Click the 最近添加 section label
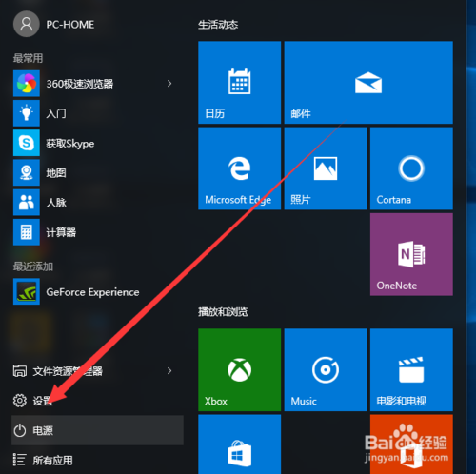476x474 pixels. 33,267
